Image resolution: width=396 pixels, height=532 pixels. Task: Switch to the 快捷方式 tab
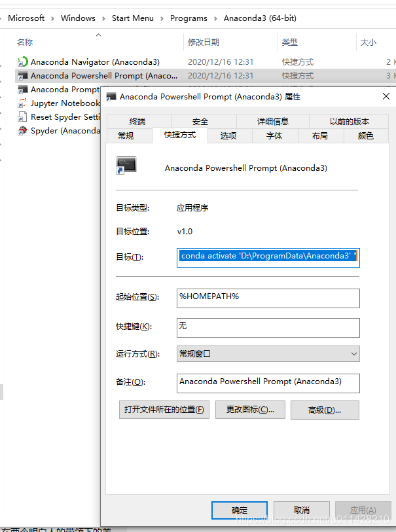tap(180, 135)
